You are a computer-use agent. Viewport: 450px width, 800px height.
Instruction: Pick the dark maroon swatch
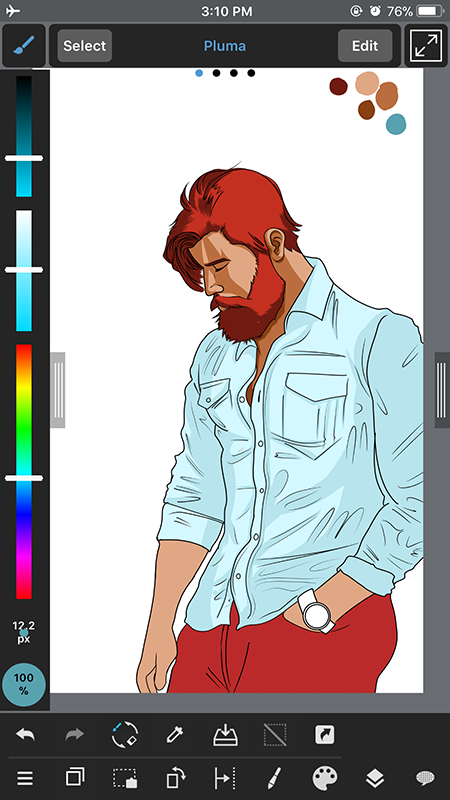(338, 86)
